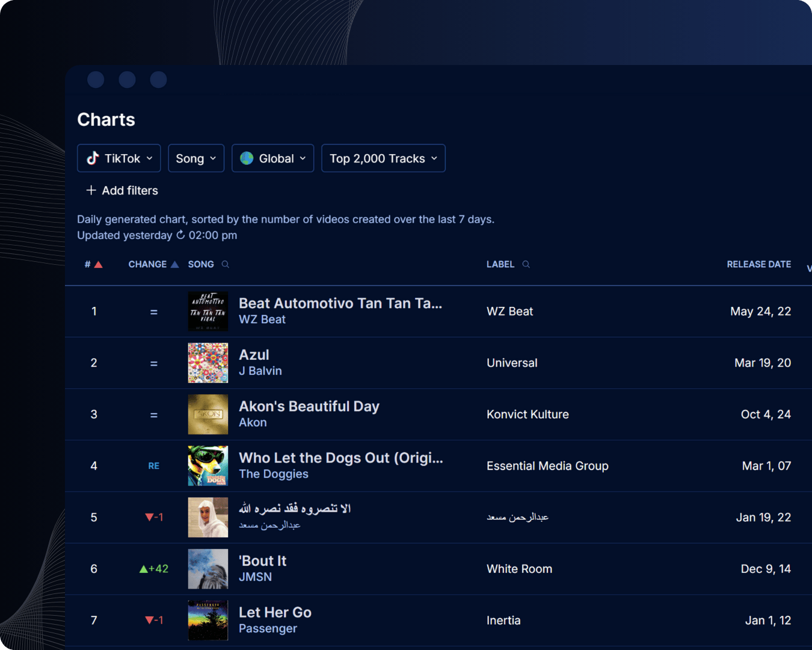Click the plus icon on Add filters
Viewport: 812px width, 650px height.
[90, 190]
